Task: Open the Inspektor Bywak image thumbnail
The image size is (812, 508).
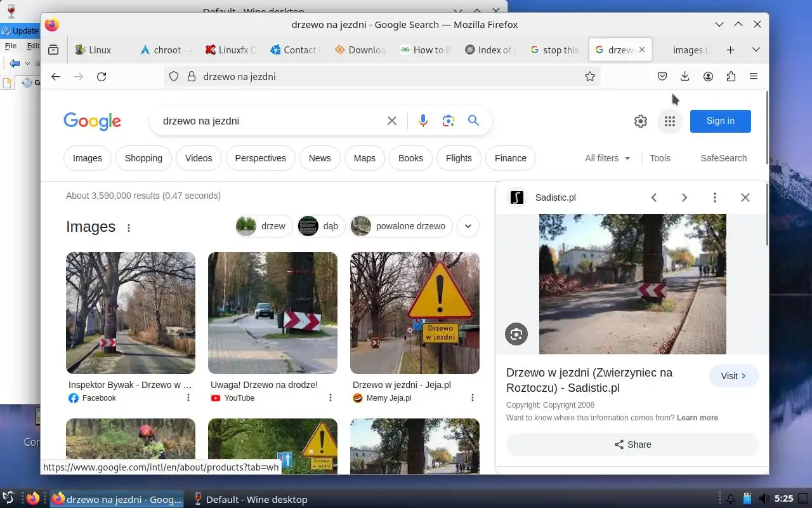Action: click(131, 313)
